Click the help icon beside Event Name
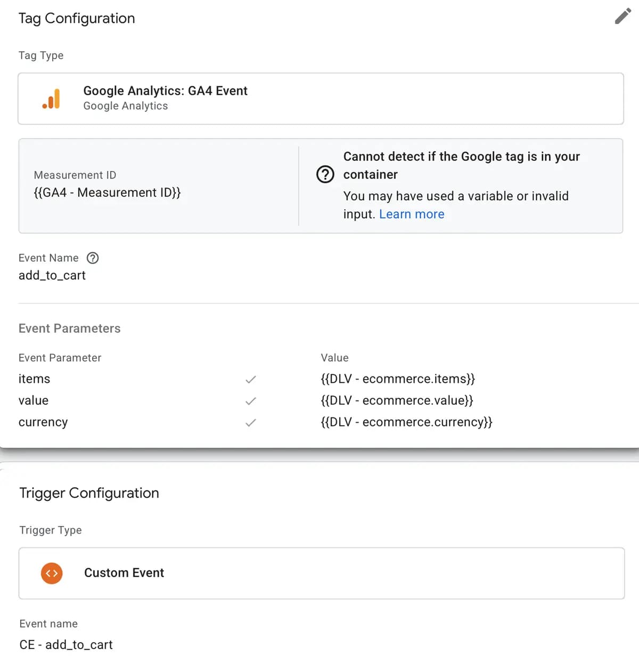This screenshot has height=672, width=639. 93,258
